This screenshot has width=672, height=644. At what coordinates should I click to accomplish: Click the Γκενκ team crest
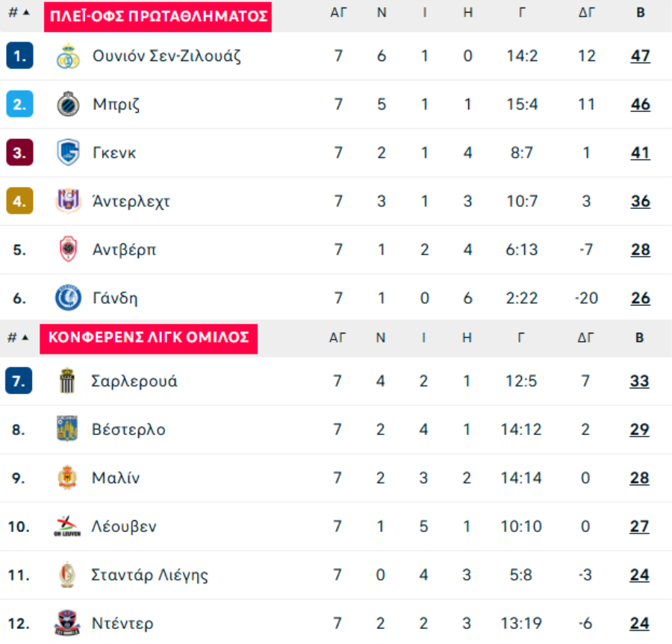point(68,152)
